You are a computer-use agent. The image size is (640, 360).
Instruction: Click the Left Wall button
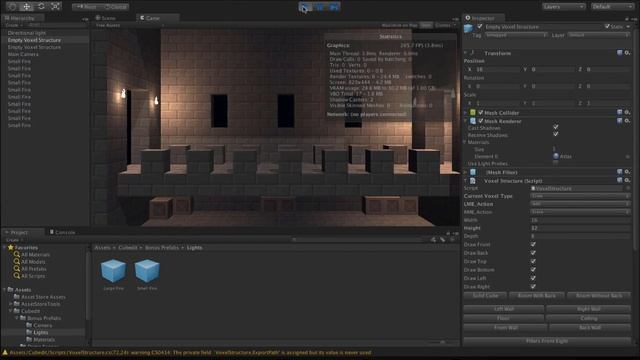point(504,309)
